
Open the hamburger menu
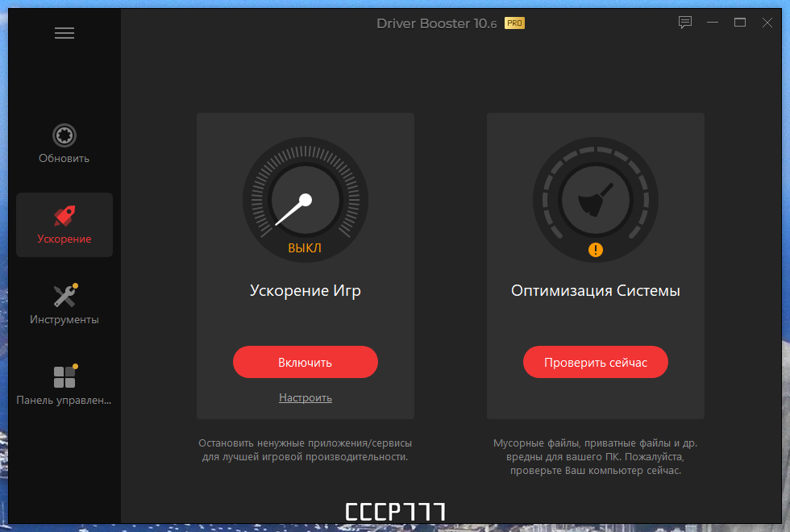(64, 33)
